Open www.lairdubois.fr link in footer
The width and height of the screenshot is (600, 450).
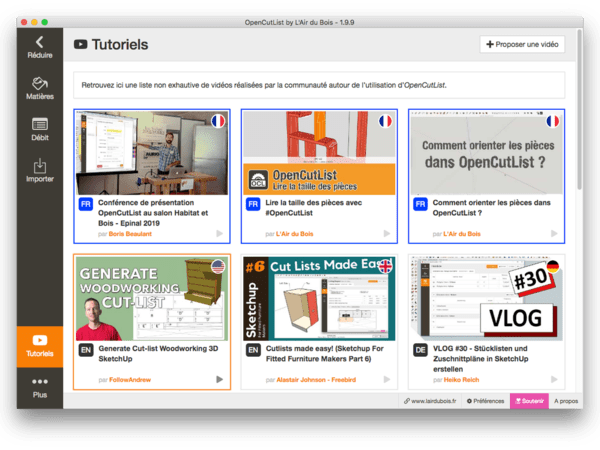(x=430, y=401)
